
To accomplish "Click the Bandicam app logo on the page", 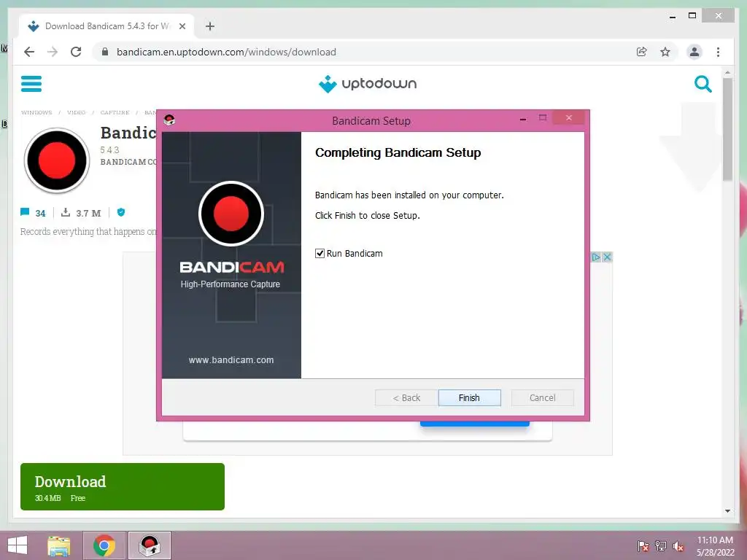I will click(x=57, y=160).
